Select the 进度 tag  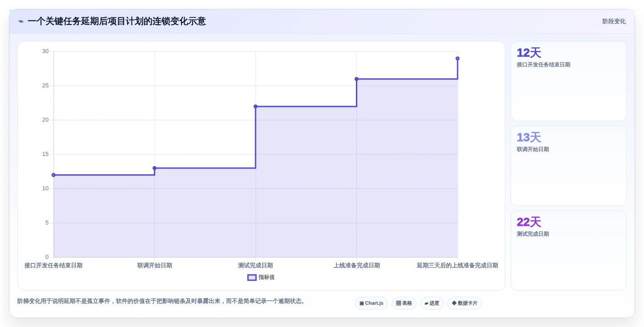coord(432,303)
